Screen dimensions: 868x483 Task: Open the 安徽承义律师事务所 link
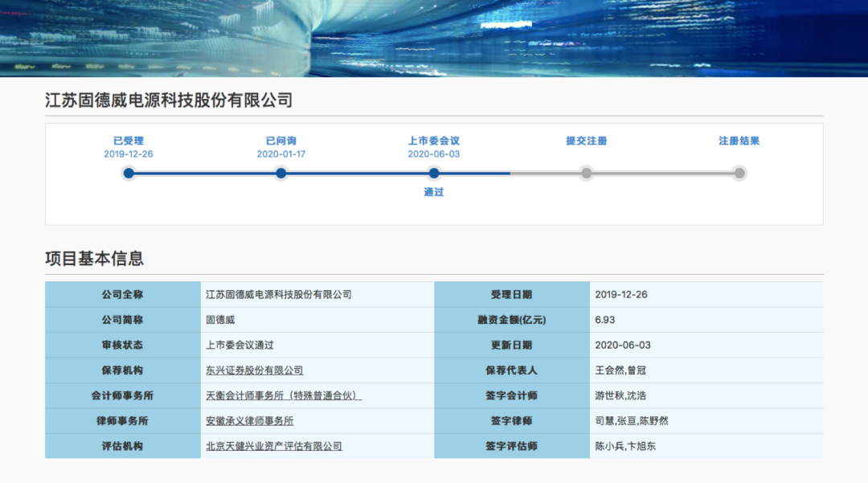pyautogui.click(x=250, y=421)
